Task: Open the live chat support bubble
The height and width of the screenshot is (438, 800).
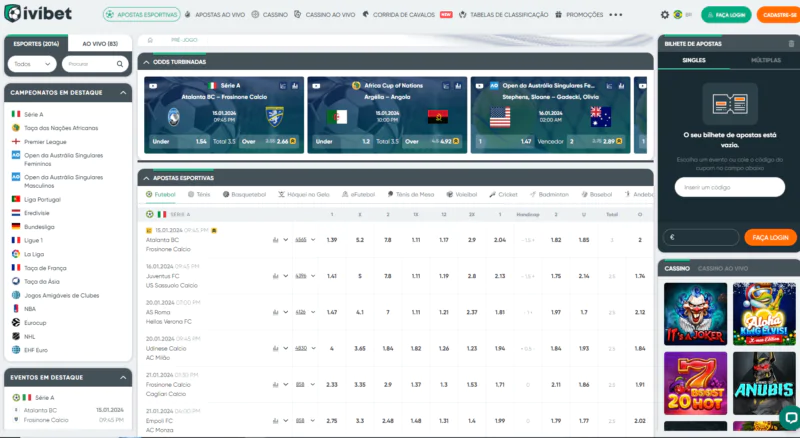Action: [x=791, y=418]
